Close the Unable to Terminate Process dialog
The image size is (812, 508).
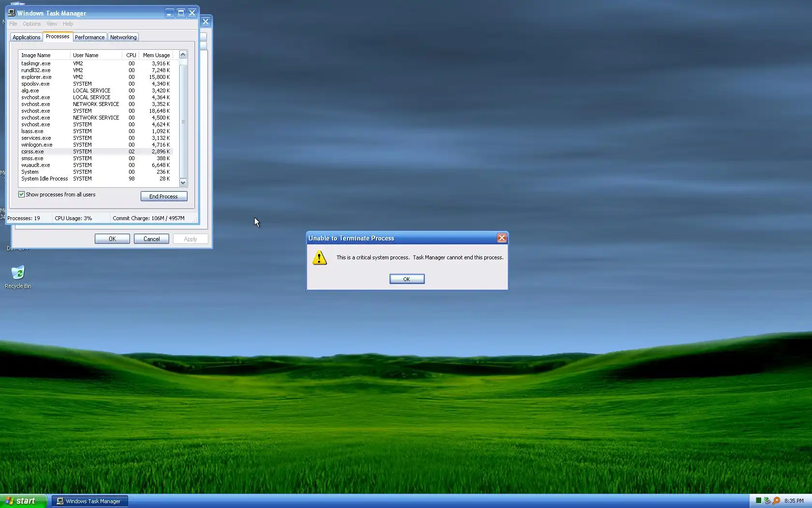[502, 238]
